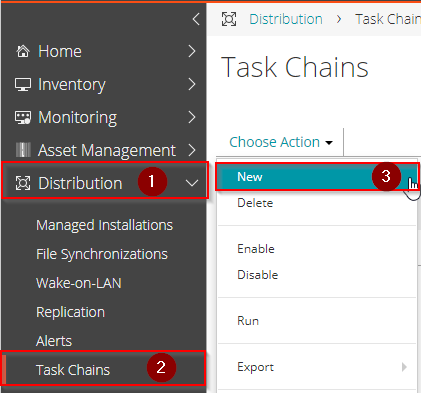The image size is (421, 393).
Task: Open Managed Installations in sidebar
Action: (x=104, y=225)
